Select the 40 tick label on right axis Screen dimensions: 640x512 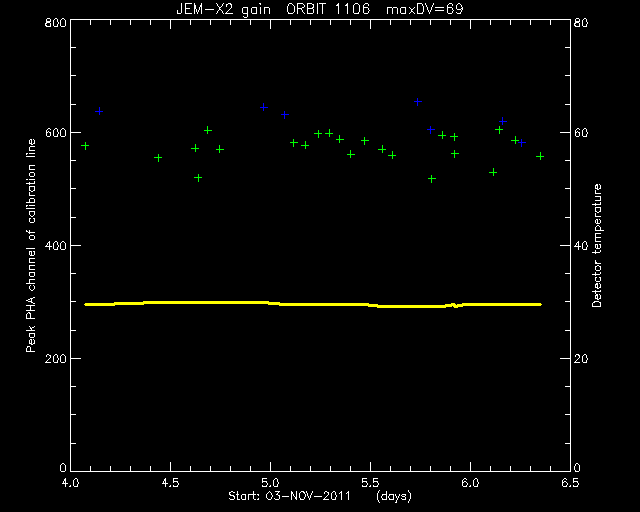click(x=581, y=246)
